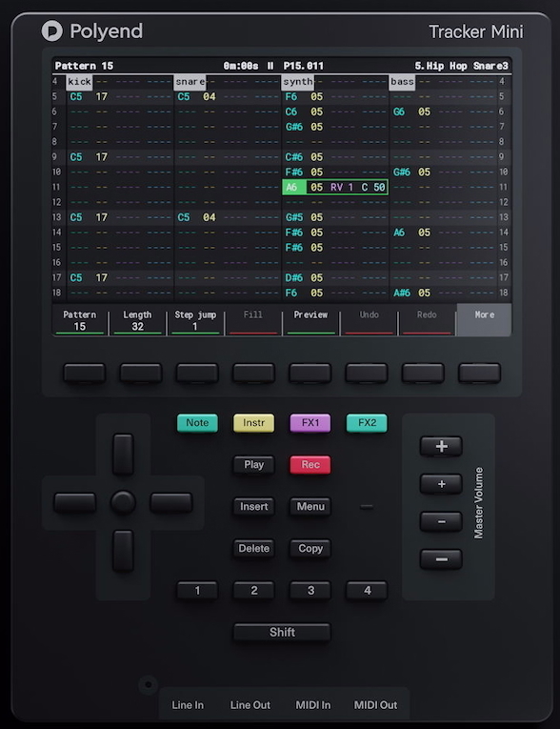Viewport: 560px width, 729px height.
Task: Click the large minus Master Volume button
Action: [441, 559]
